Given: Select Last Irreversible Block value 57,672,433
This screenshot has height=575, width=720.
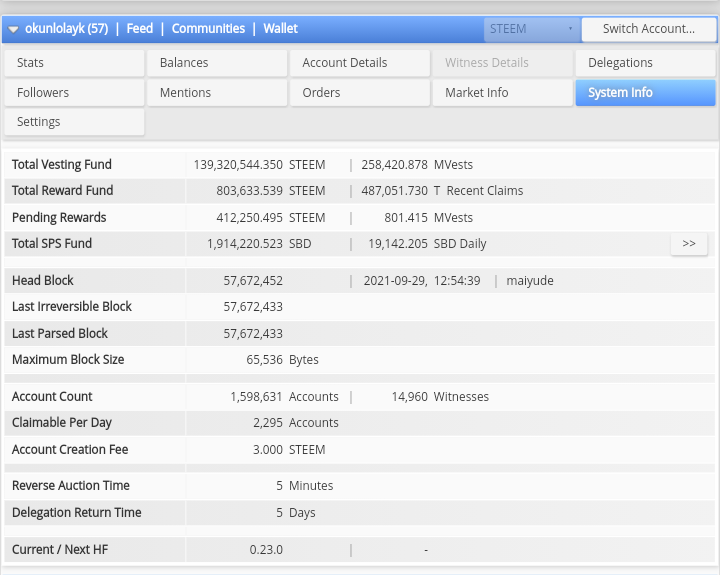Looking at the screenshot, I should 253,307.
